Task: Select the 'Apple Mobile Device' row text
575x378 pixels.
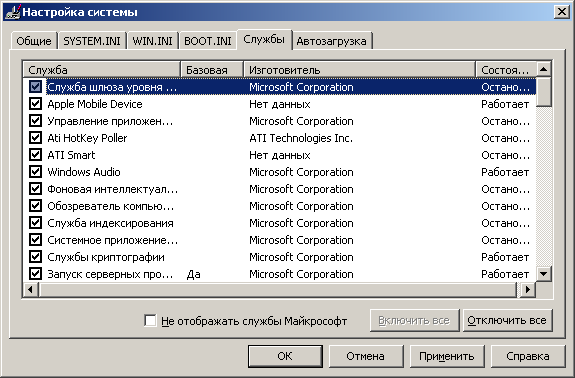Action: click(x=95, y=104)
